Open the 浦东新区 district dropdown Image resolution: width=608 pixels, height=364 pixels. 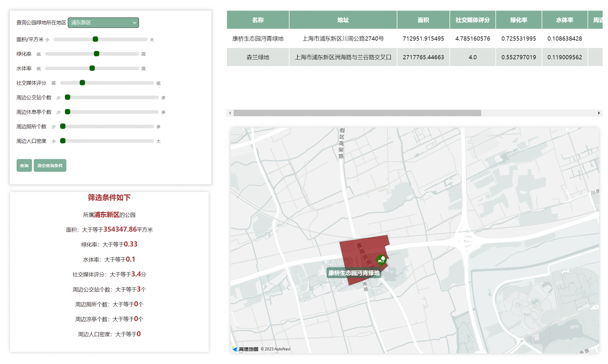[103, 23]
